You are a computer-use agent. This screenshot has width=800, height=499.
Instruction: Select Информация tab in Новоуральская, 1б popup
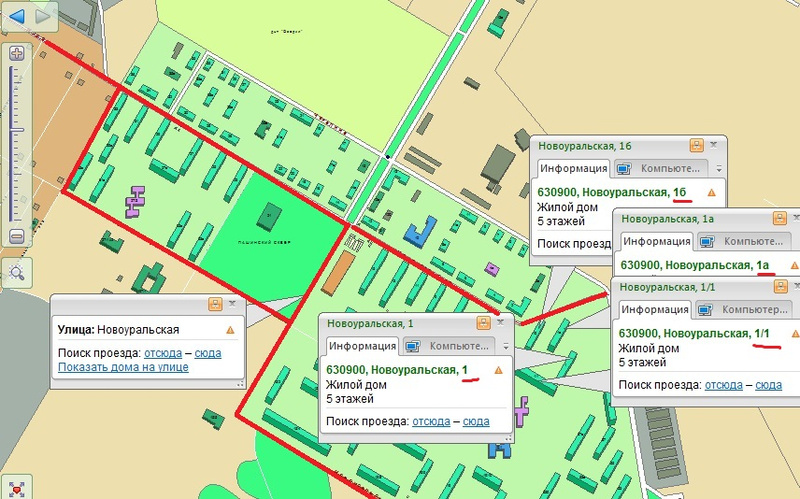(x=573, y=168)
